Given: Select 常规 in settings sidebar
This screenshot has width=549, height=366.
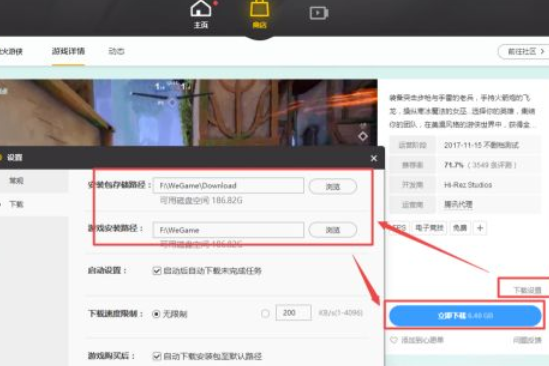Looking at the screenshot, I should pos(16,180).
